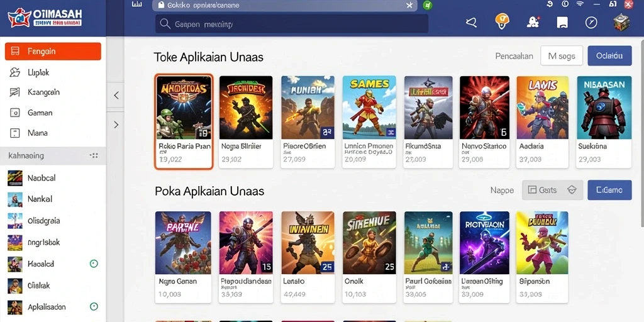Click the Wi-Fi icon at top right
This screenshot has width=644, height=322.
580,4
